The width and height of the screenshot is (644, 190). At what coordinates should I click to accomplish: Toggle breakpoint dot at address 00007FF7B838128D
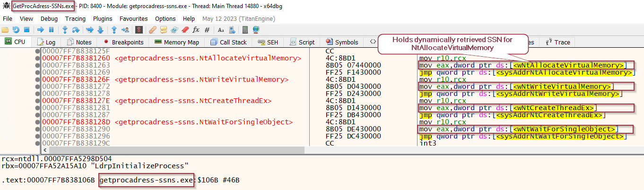pos(37,122)
